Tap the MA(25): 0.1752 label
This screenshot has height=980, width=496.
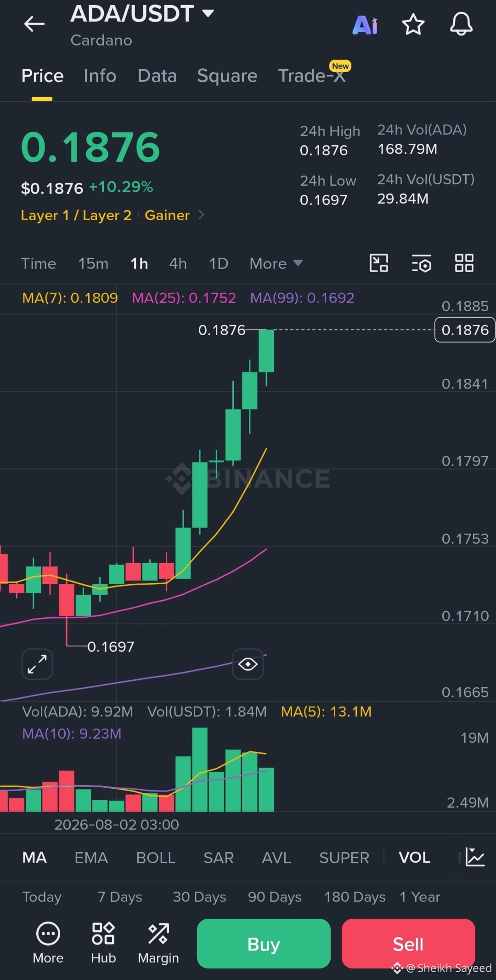(x=184, y=298)
